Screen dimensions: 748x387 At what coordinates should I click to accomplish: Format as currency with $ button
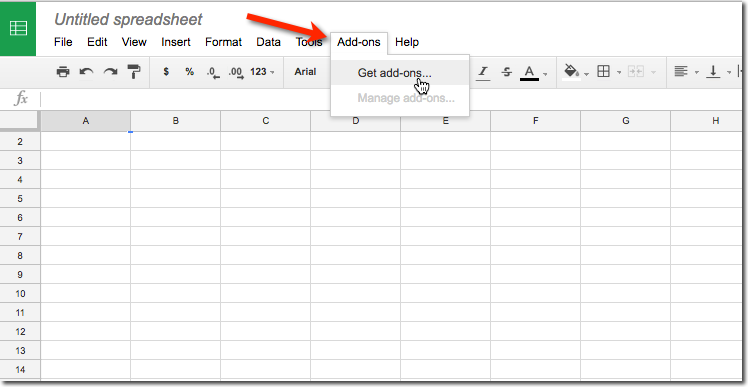pos(166,72)
